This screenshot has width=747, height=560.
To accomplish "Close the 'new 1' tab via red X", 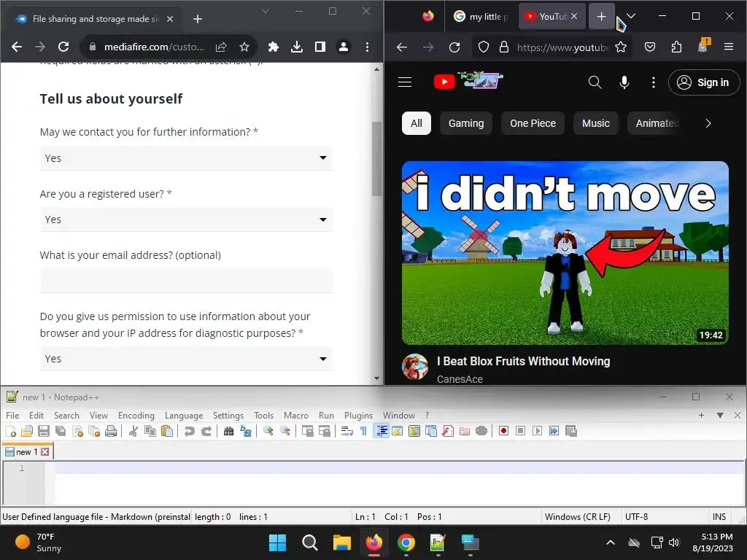I will 44,452.
